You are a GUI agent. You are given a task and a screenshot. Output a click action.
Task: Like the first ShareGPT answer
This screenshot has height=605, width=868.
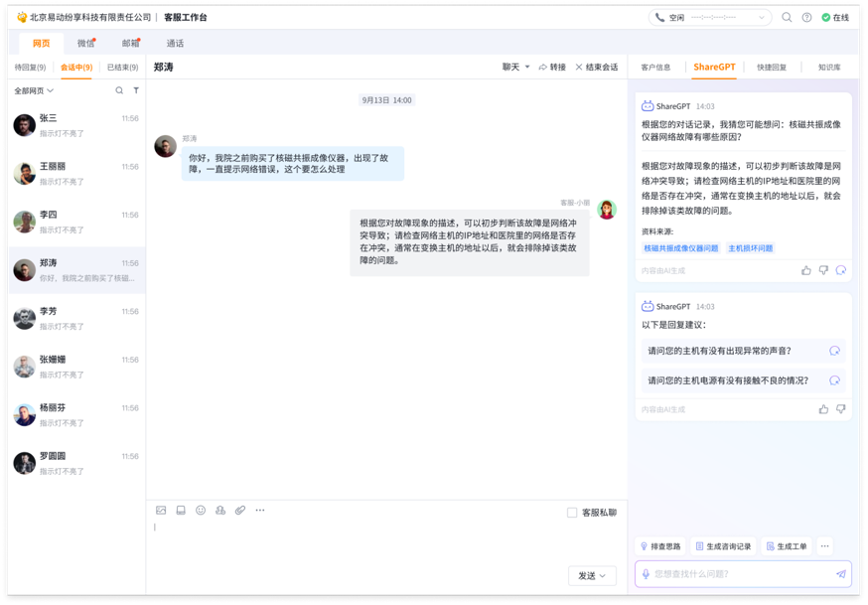806,270
